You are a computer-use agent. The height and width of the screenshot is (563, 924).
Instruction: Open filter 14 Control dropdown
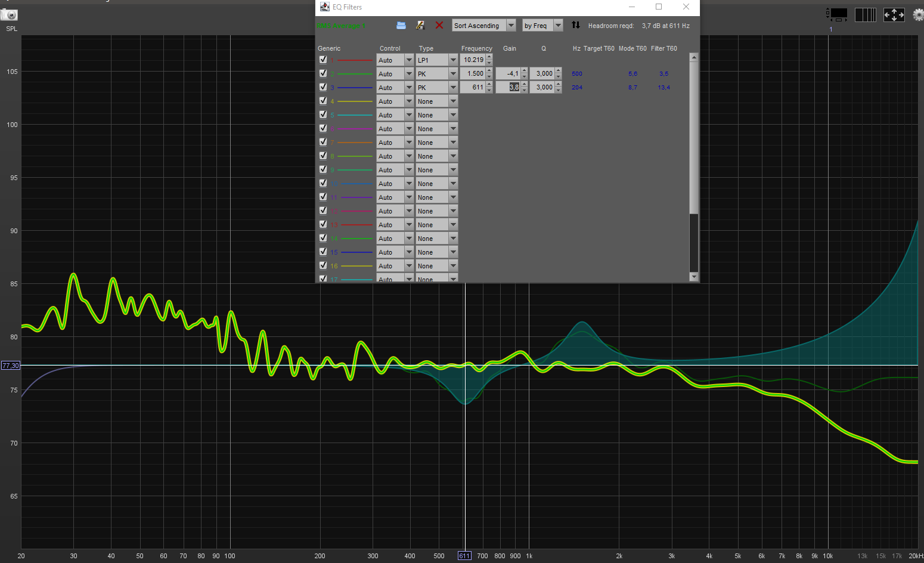click(x=395, y=238)
